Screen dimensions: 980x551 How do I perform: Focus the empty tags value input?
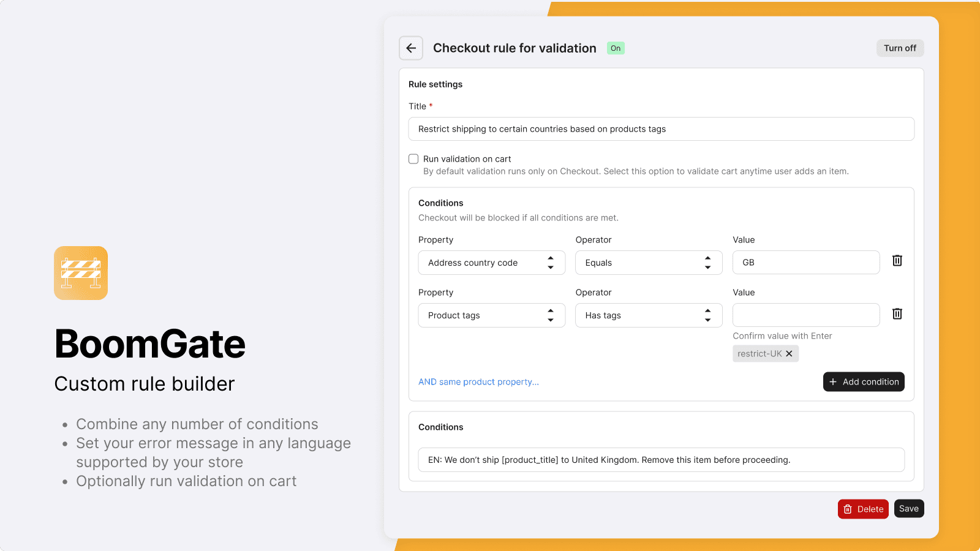[805, 315]
